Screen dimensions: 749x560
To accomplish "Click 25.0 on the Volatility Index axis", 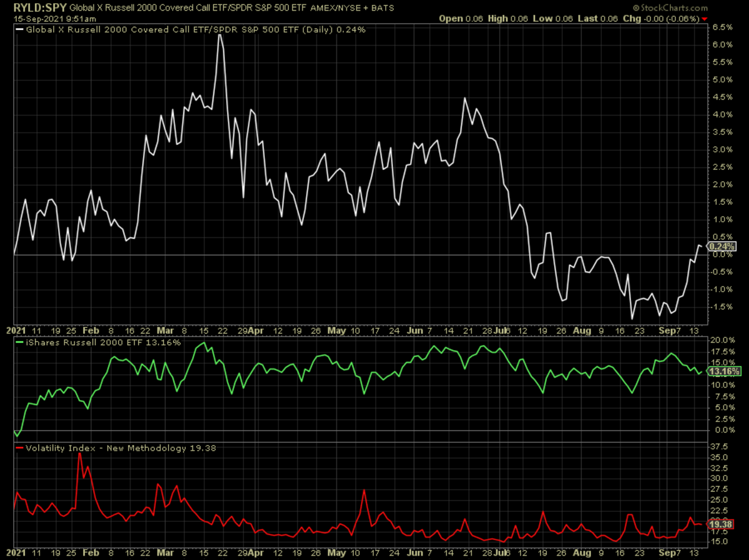I will pyautogui.click(x=720, y=499).
